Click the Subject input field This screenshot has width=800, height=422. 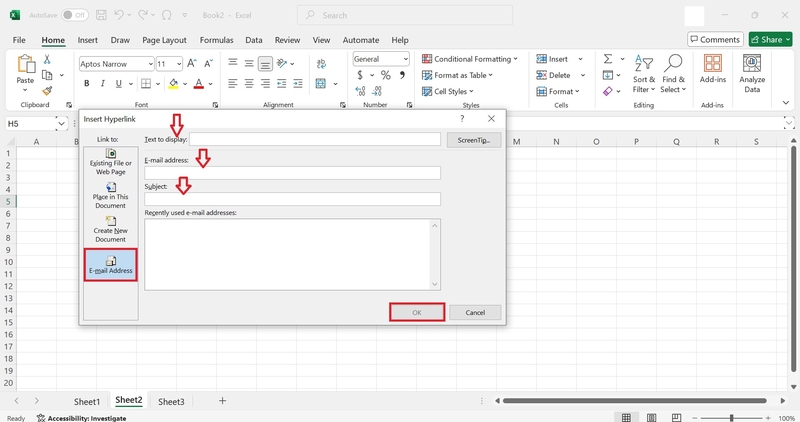coord(292,199)
